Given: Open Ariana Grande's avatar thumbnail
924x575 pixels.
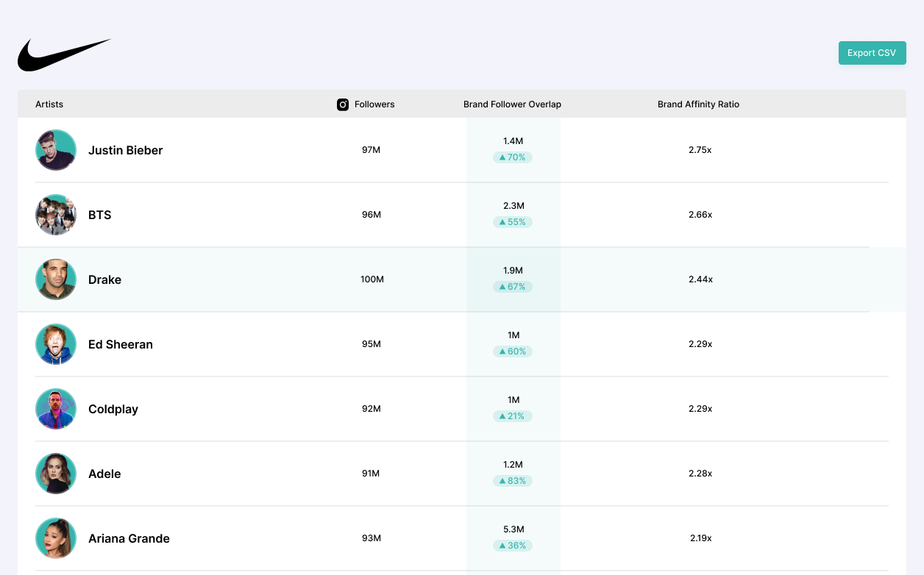Looking at the screenshot, I should 56,538.
